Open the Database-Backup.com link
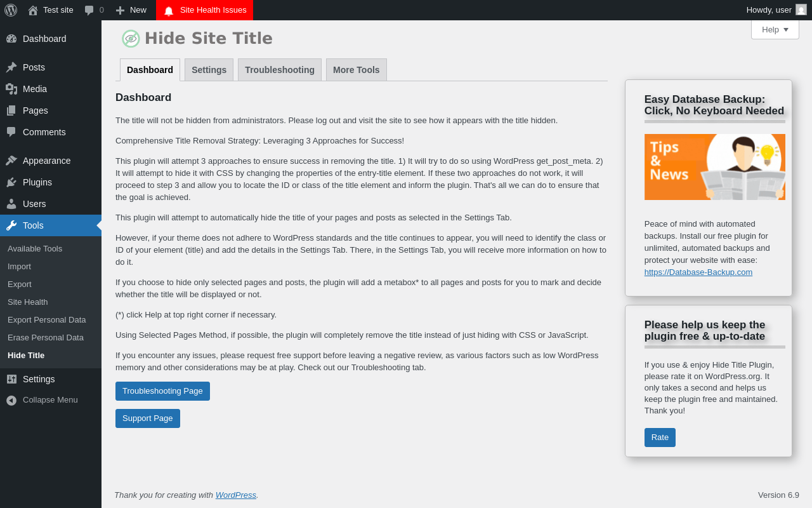This screenshot has width=812, height=508. click(x=698, y=272)
